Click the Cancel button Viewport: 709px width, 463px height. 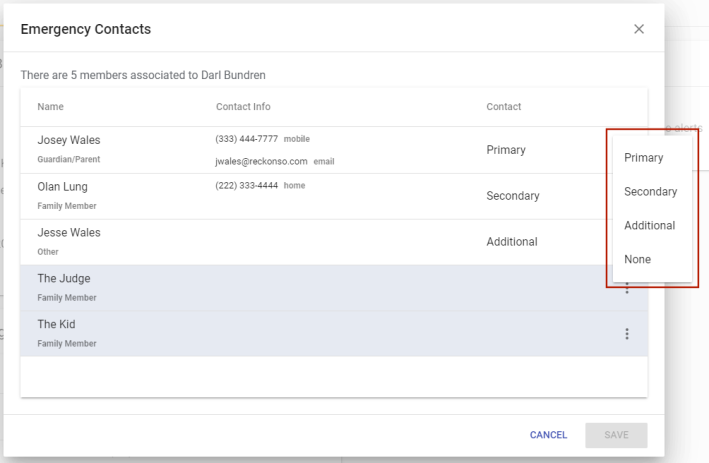pos(548,435)
